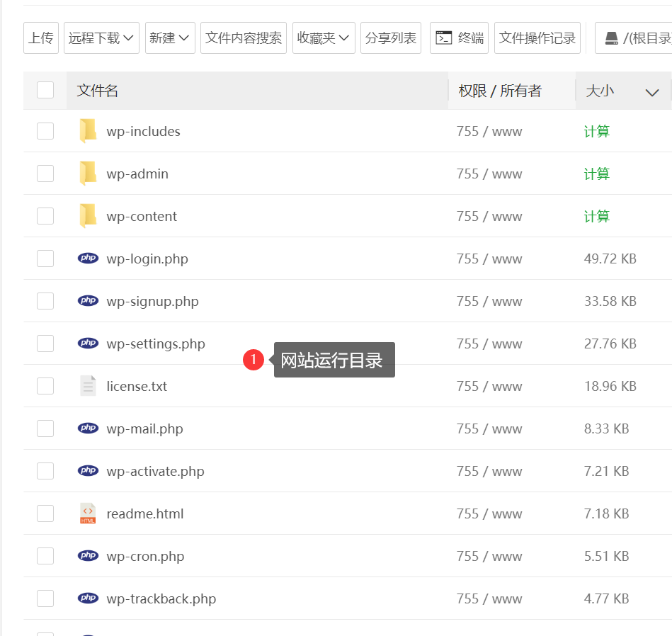Click the wp-content folder icon
The image size is (672, 636).
88,215
